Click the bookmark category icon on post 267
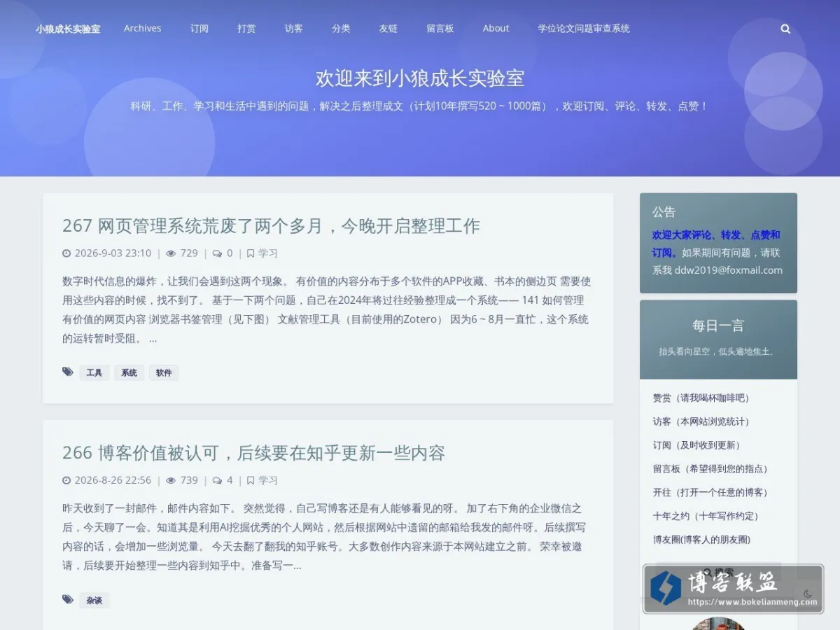The width and height of the screenshot is (840, 630). (251, 253)
